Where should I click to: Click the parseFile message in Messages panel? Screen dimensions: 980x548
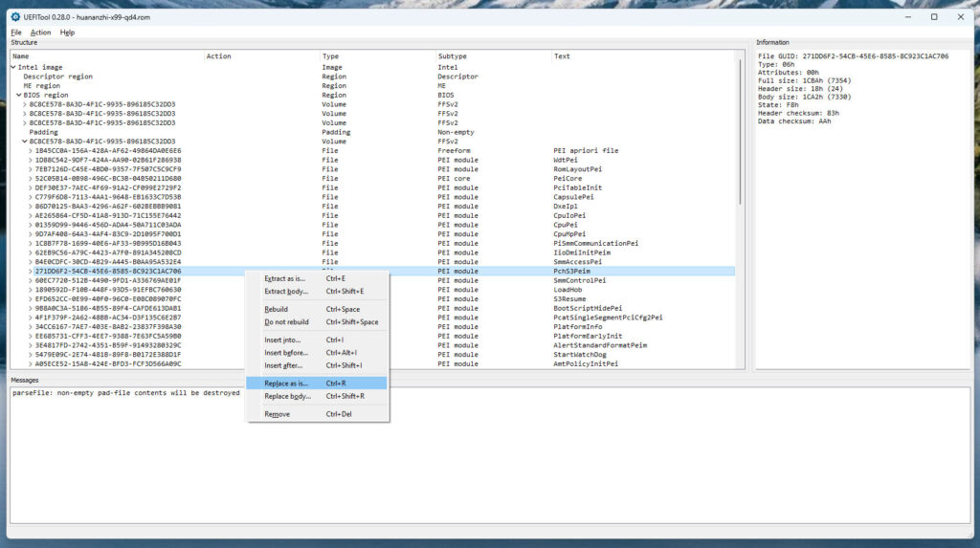[125, 393]
